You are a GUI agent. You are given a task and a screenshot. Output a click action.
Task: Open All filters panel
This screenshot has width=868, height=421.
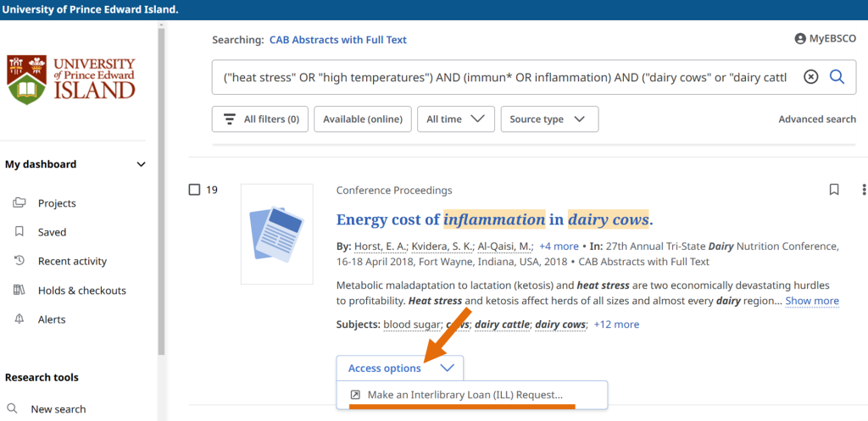pos(260,119)
